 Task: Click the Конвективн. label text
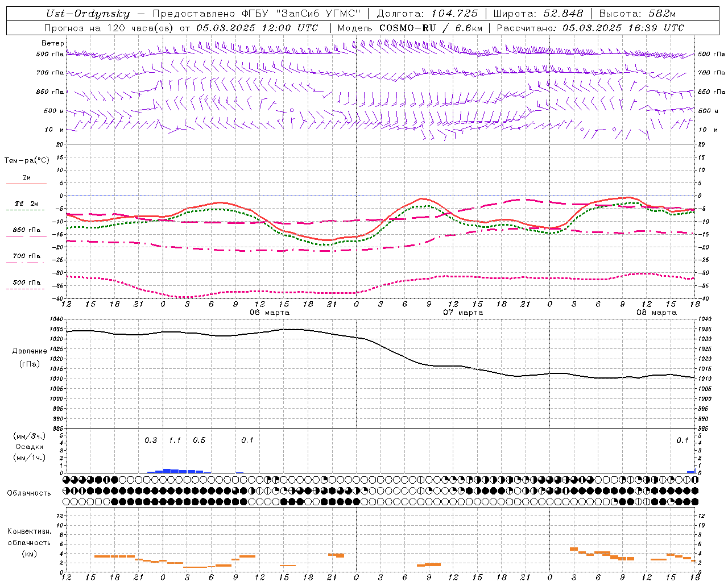pos(30,531)
